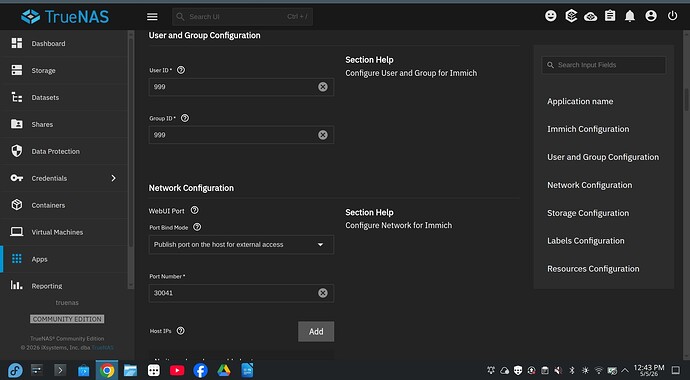Open Dashboard in sidebar
Screen dimensions: 690x380
[64, 44]
